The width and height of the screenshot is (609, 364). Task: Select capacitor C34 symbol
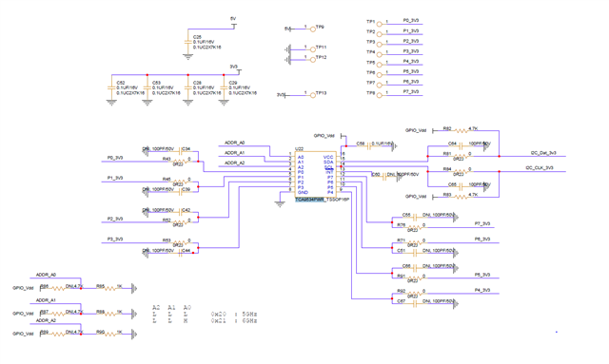pos(181,151)
